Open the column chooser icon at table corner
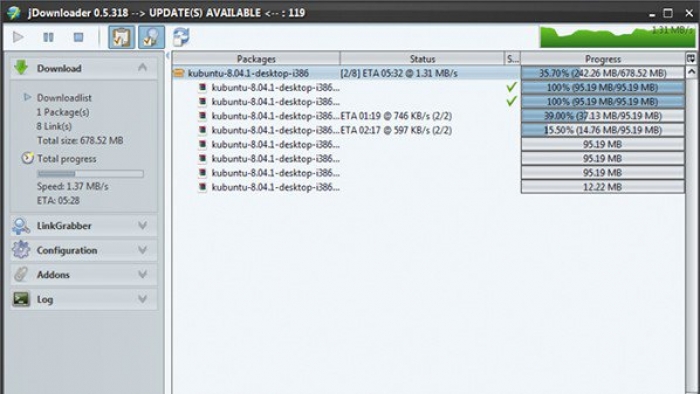The width and height of the screenshot is (700, 394). pos(691,58)
